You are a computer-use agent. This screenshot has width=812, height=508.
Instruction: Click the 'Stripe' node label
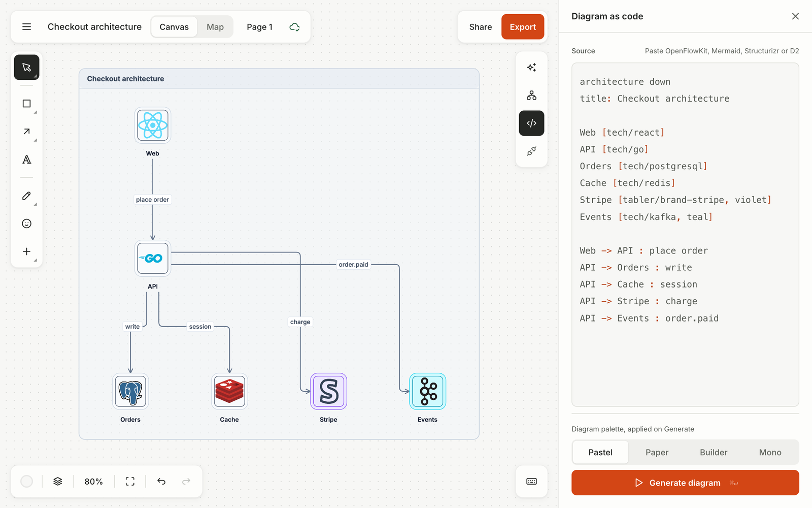point(328,420)
